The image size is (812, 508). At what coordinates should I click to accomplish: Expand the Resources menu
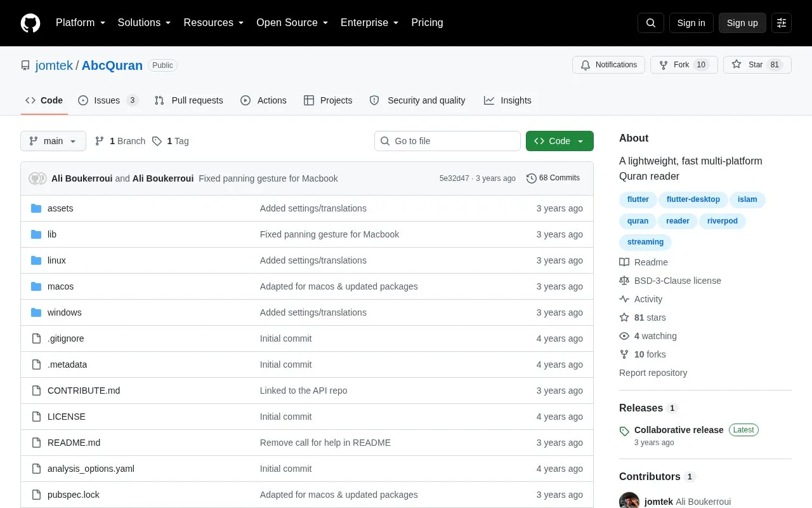(x=214, y=23)
